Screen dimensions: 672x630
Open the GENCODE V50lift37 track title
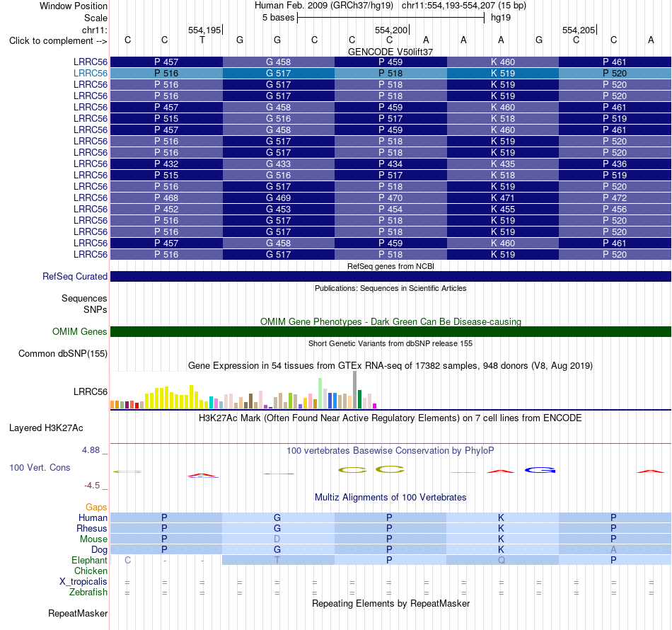click(390, 52)
